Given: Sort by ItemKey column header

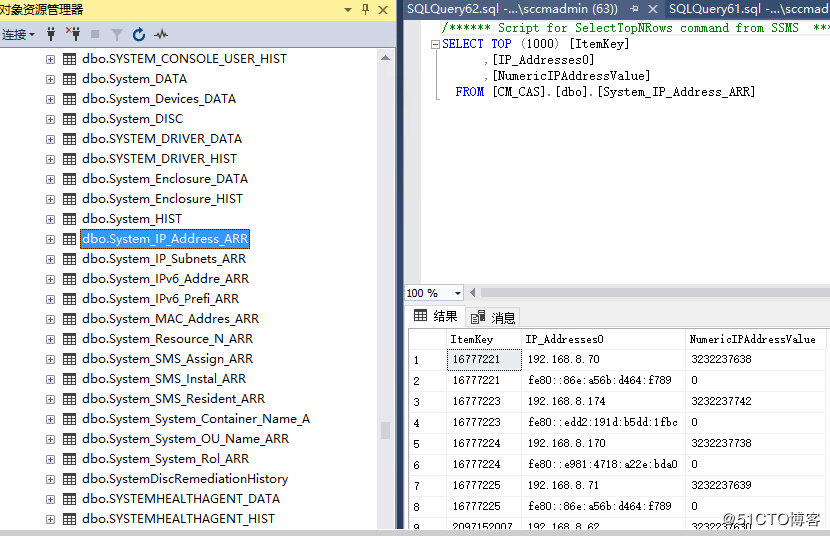Looking at the screenshot, I should pyautogui.click(x=484, y=339).
